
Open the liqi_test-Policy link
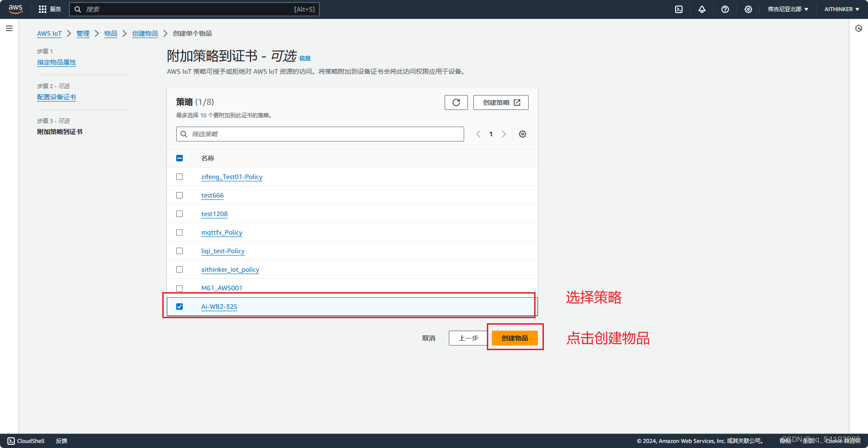(x=223, y=251)
